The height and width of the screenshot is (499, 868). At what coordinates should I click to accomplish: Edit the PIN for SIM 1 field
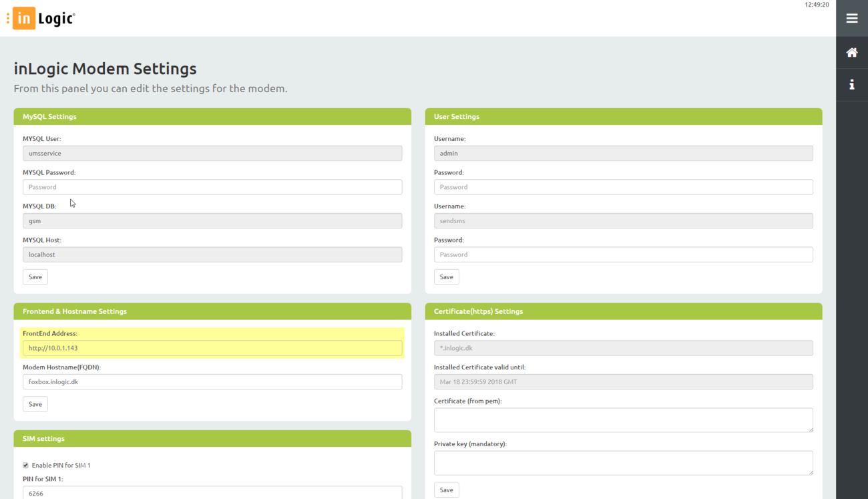click(x=212, y=492)
